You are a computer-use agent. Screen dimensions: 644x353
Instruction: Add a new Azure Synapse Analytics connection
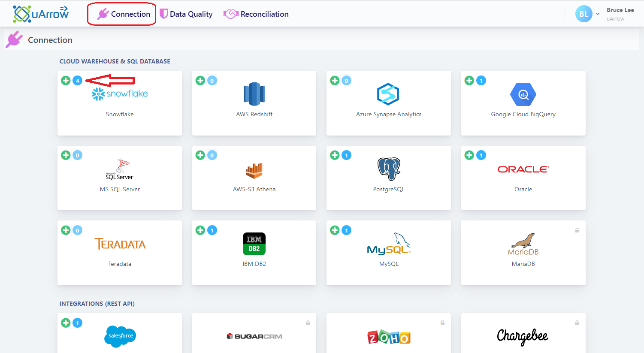pos(335,81)
